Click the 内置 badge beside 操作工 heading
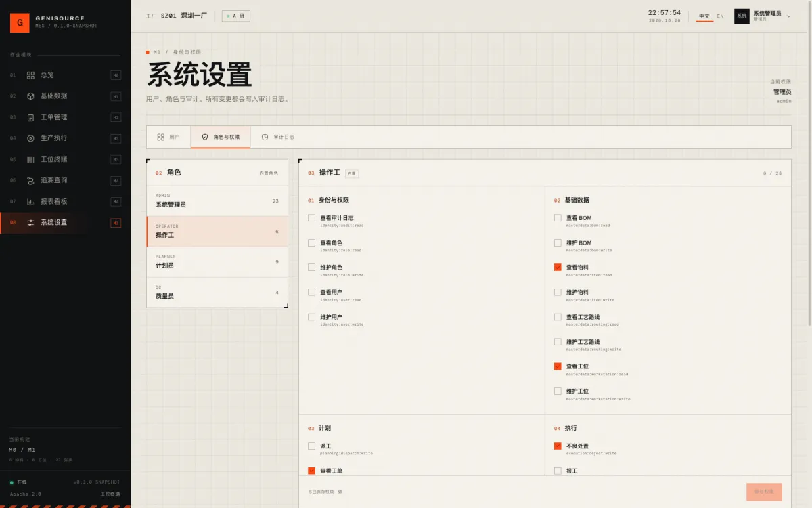The width and height of the screenshot is (812, 508). [x=352, y=173]
